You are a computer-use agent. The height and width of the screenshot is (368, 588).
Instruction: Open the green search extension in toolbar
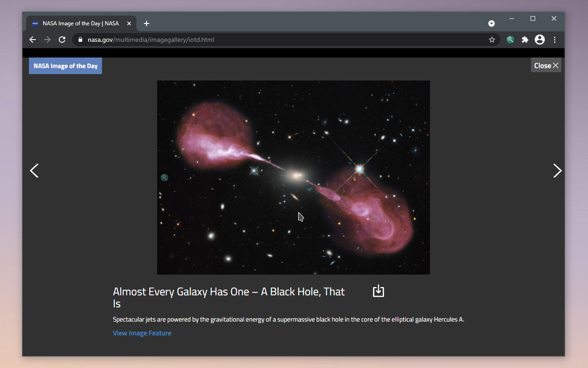(510, 40)
